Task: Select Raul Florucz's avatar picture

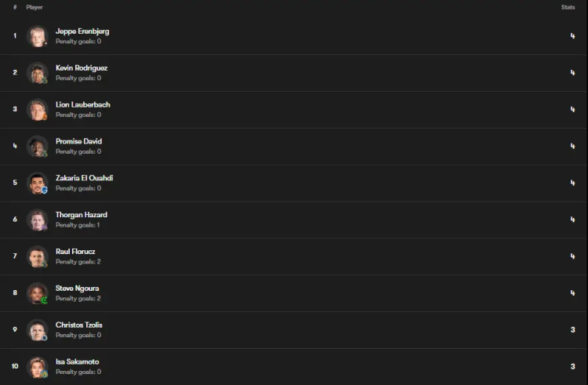Action: (x=38, y=256)
